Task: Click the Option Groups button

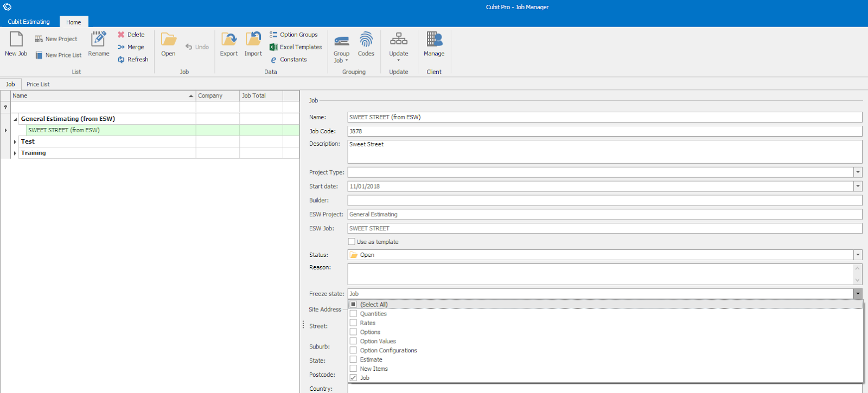Action: [293, 35]
